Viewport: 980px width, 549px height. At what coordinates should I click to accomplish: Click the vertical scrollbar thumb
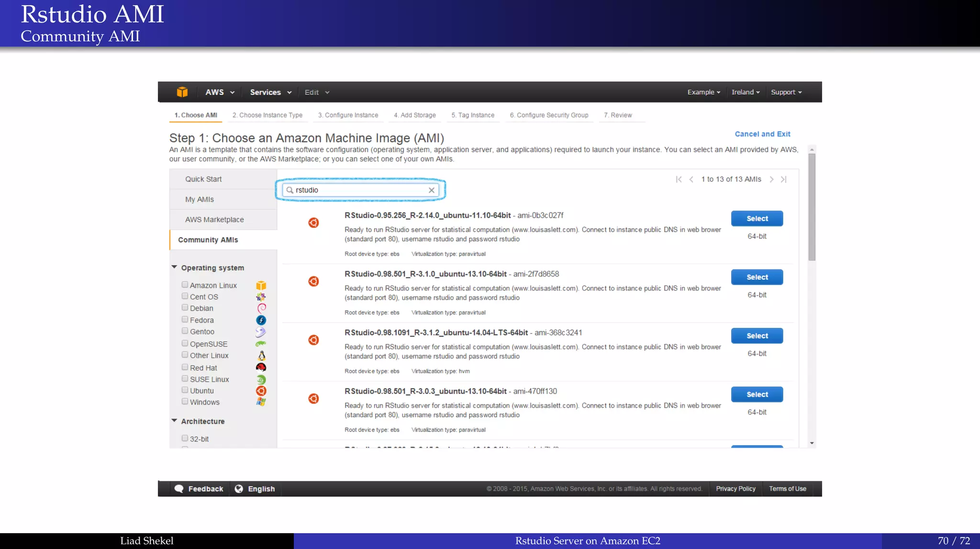(812, 207)
